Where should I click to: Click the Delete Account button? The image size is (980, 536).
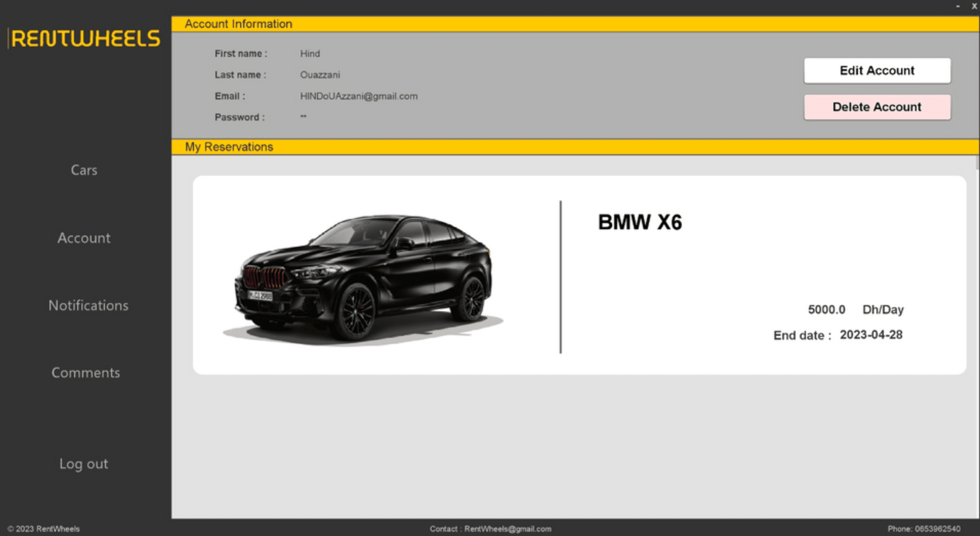pos(877,107)
